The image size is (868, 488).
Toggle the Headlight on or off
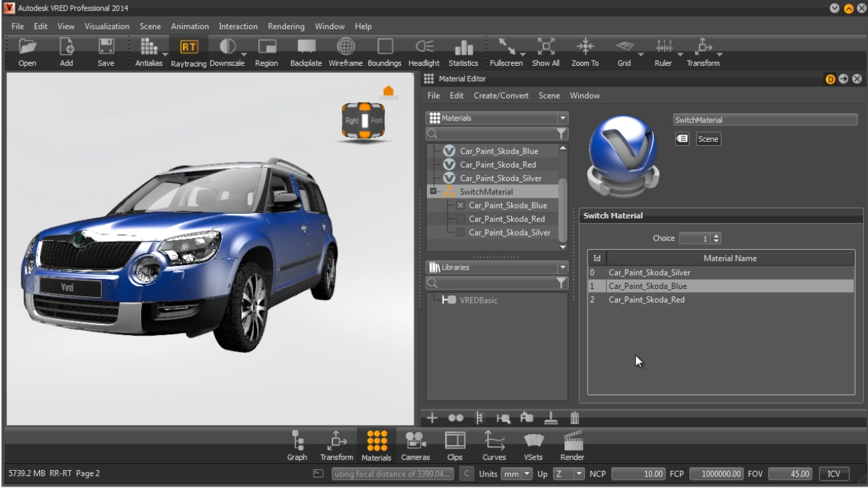coord(424,52)
